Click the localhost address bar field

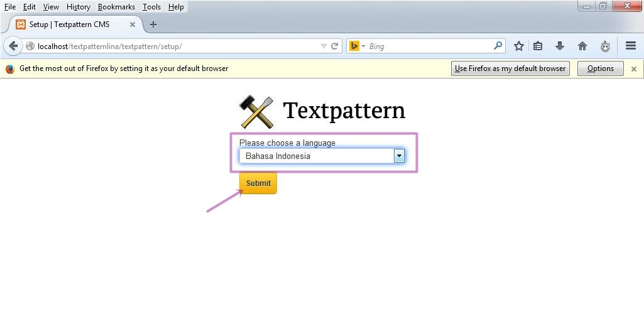click(176, 46)
